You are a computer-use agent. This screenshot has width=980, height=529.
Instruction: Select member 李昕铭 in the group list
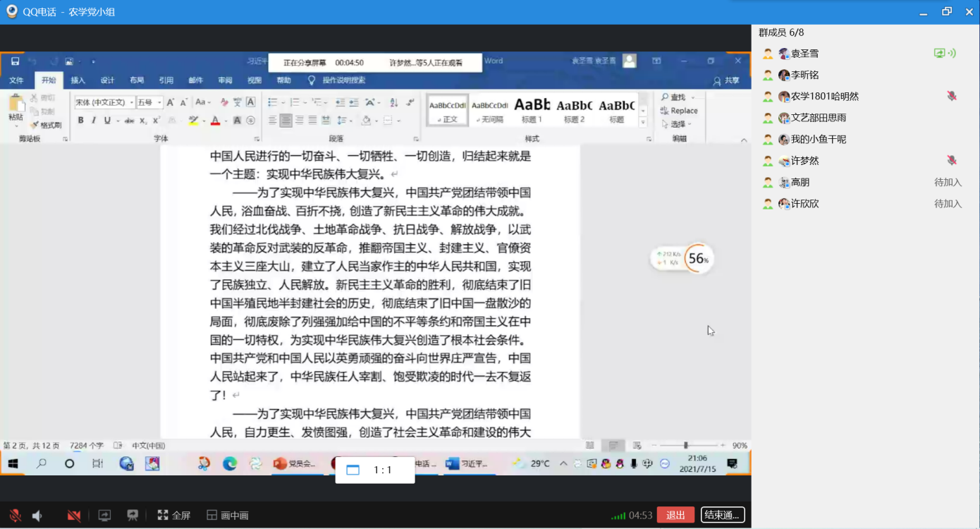click(x=804, y=75)
